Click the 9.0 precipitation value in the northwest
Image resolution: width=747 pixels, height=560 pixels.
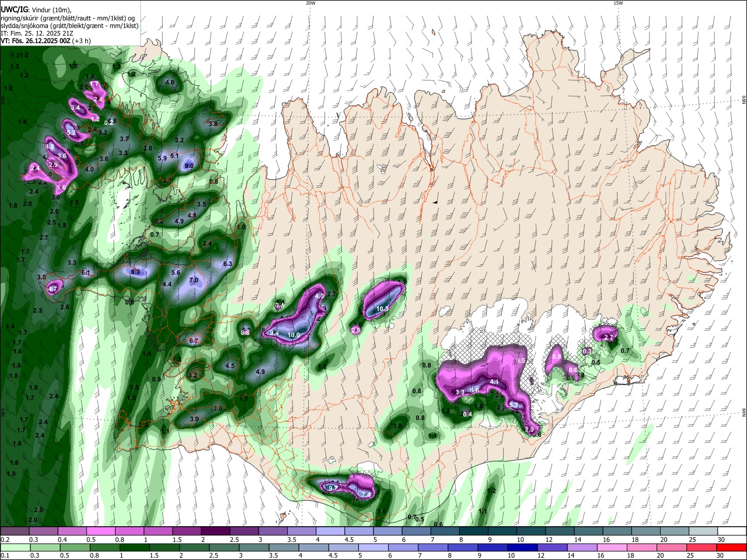189,166
